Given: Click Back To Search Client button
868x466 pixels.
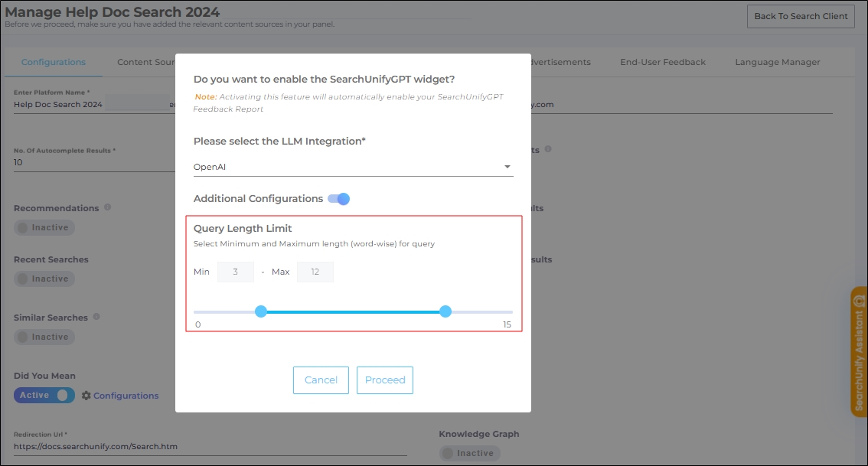Looking at the screenshot, I should tap(801, 16).
